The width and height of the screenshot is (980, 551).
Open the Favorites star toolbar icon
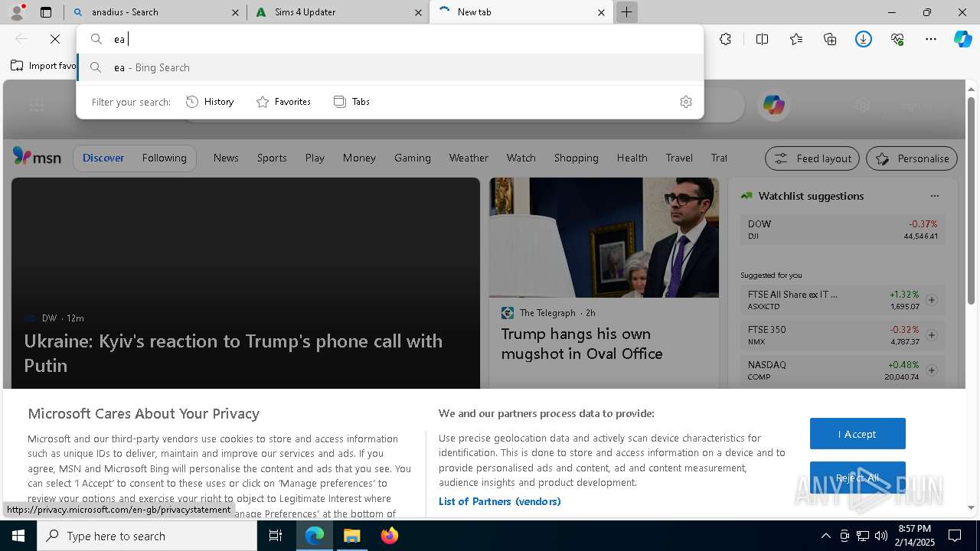click(x=796, y=39)
